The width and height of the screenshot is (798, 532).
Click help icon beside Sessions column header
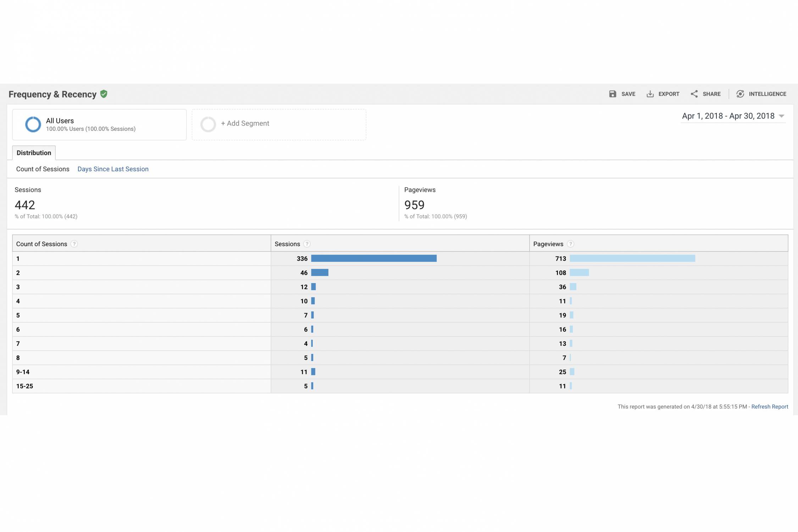click(307, 244)
